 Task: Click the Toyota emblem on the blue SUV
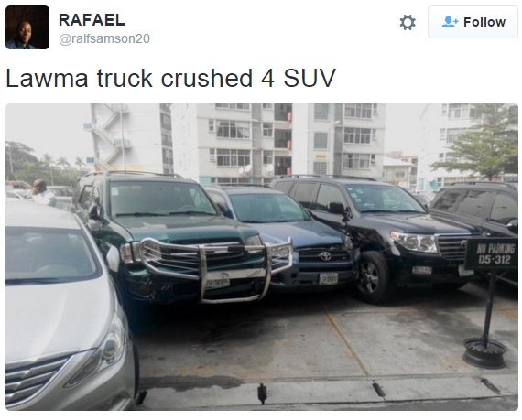pyautogui.click(x=325, y=256)
